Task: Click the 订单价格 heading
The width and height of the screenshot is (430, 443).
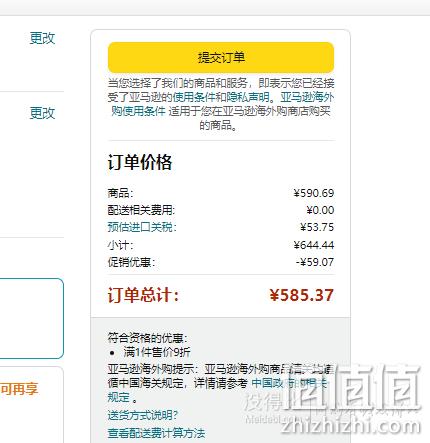Action: (x=140, y=163)
